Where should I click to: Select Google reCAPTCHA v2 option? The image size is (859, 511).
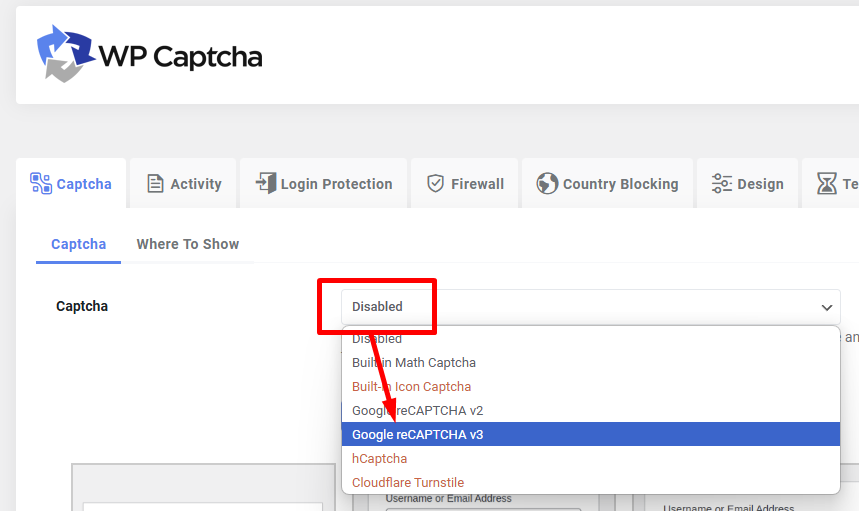[x=417, y=410]
